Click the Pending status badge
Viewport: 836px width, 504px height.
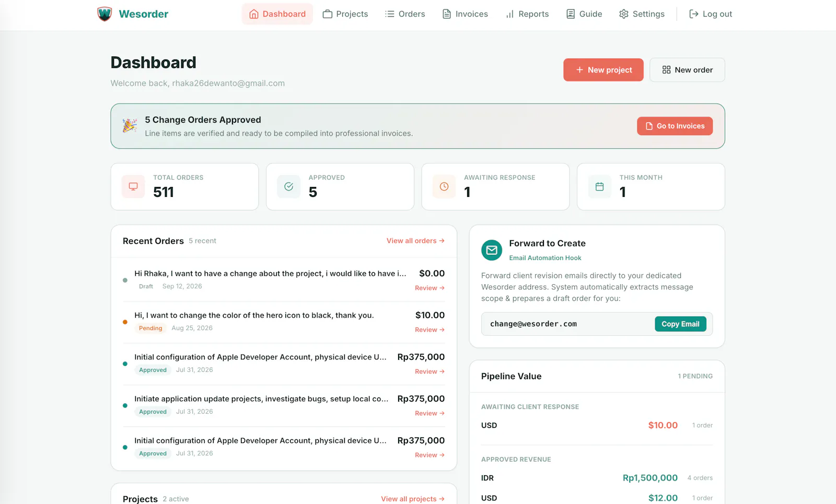pyautogui.click(x=150, y=328)
